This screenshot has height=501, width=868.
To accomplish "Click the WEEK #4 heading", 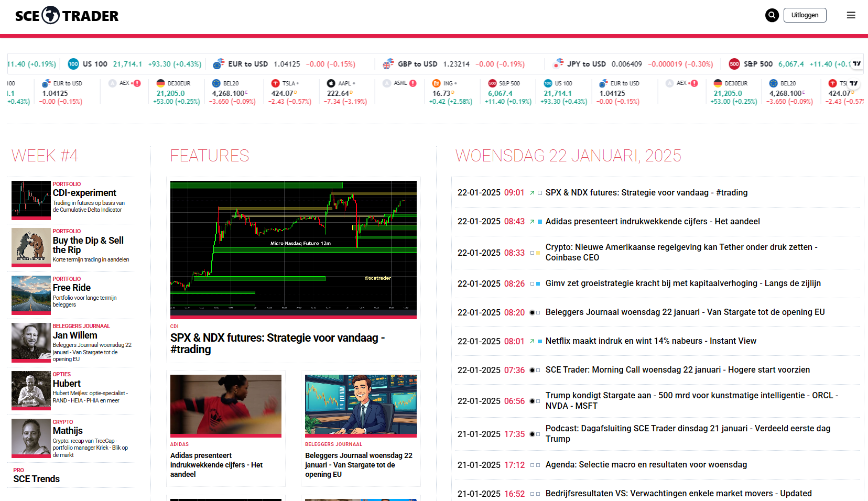I will tap(45, 156).
